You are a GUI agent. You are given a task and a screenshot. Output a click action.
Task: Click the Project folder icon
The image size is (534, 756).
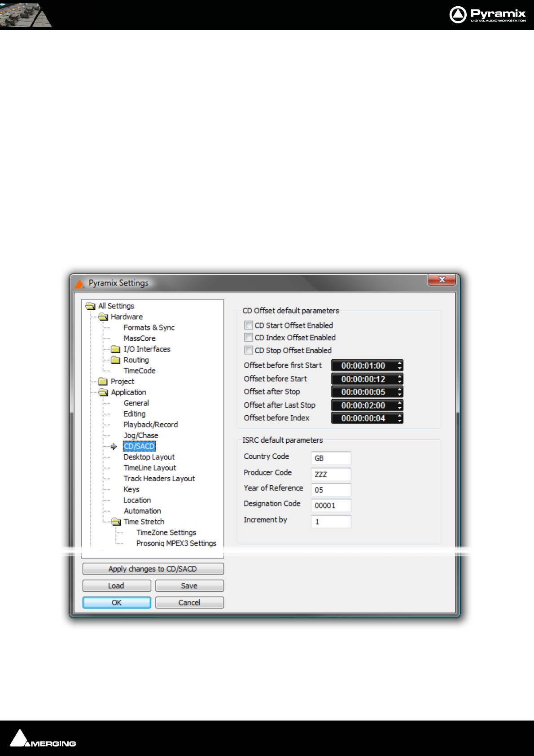click(x=103, y=382)
